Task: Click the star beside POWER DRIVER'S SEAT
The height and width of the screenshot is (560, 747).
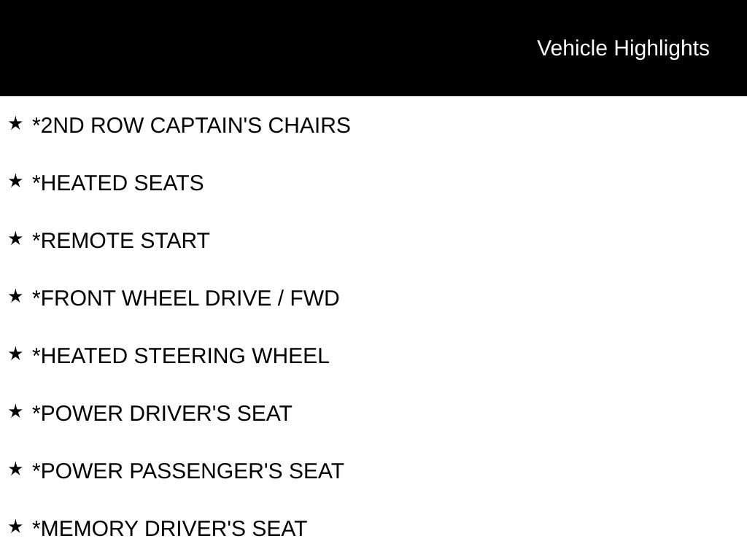Action: pyautogui.click(x=15, y=412)
